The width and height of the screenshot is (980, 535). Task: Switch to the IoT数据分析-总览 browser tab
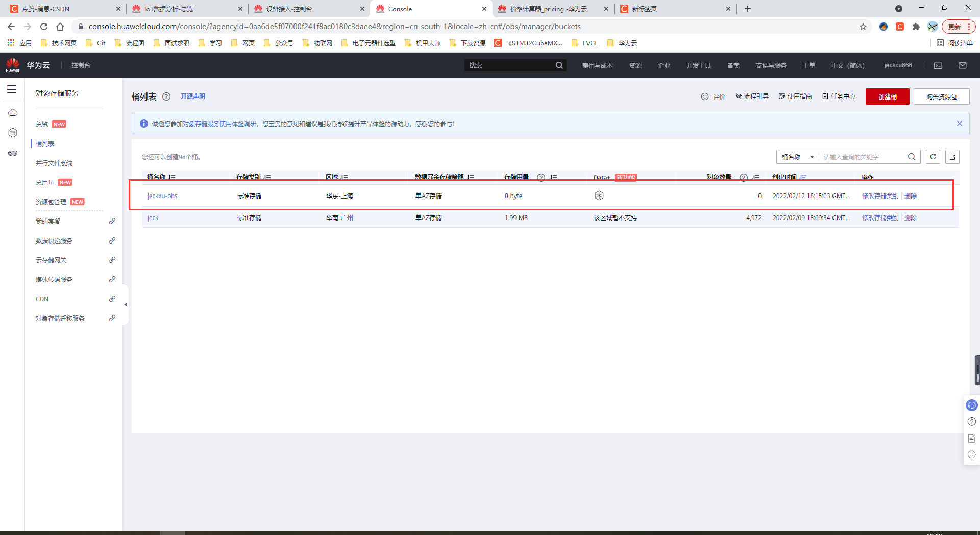coord(187,9)
